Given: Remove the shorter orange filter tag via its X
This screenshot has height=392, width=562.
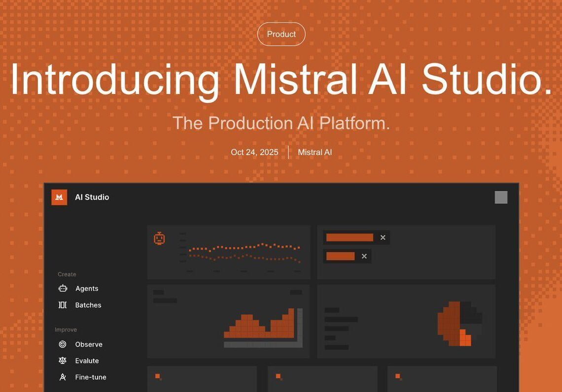Looking at the screenshot, I should 364,256.
